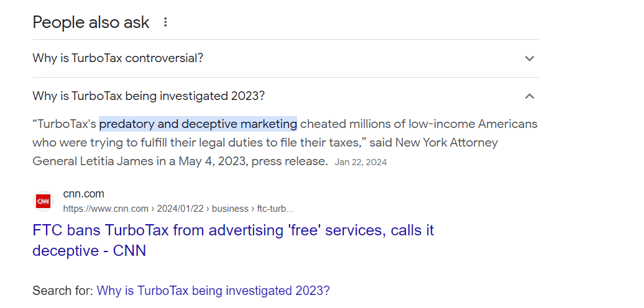Collapse the investigated 2023 answer chevron

(x=529, y=96)
